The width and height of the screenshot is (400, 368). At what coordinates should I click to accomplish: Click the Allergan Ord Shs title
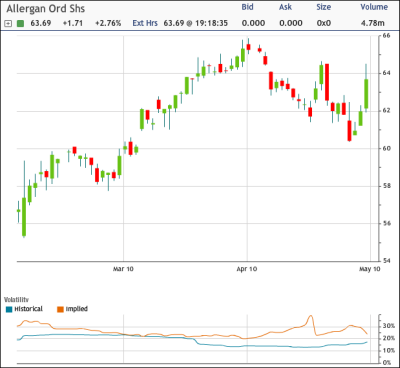coord(46,9)
